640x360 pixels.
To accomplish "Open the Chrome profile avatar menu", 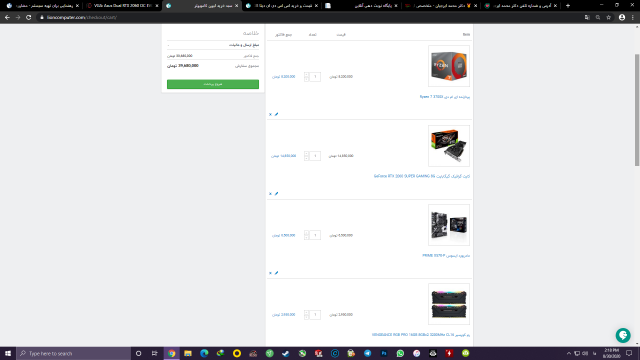I will [622, 17].
